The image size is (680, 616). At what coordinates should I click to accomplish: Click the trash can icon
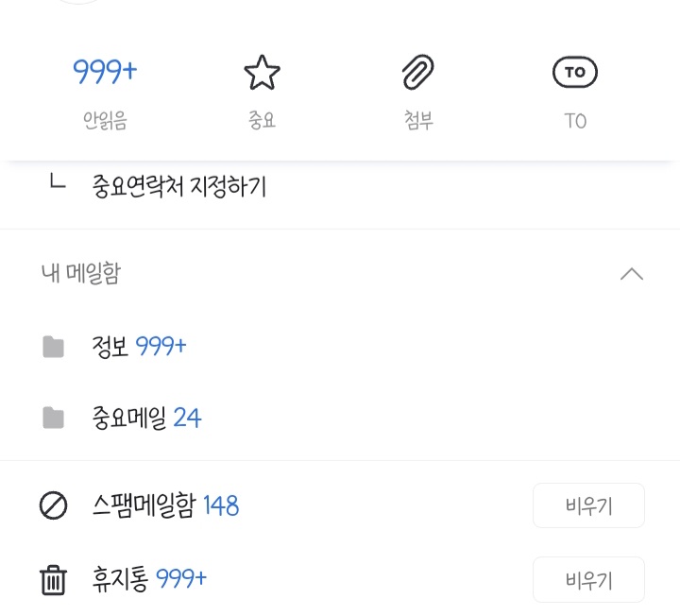tap(54, 579)
